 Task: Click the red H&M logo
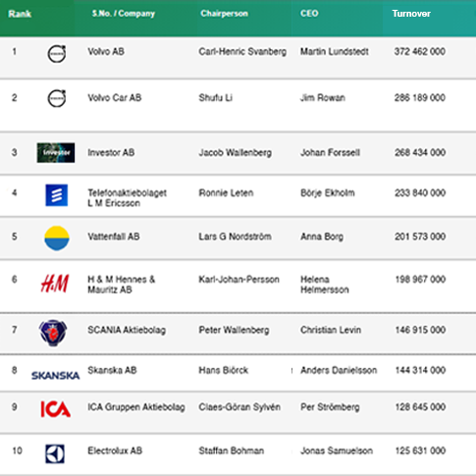pyautogui.click(x=55, y=284)
